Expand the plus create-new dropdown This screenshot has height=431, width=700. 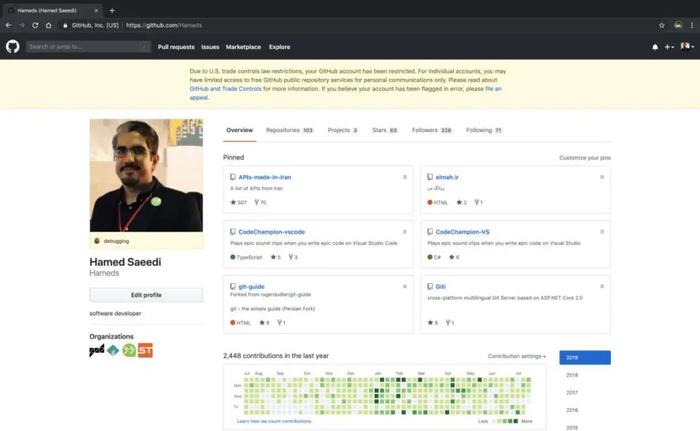click(669, 47)
